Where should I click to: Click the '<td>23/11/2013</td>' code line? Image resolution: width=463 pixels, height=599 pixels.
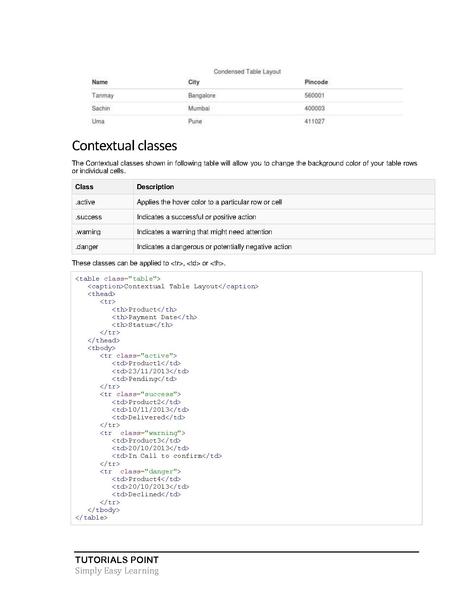point(150,371)
